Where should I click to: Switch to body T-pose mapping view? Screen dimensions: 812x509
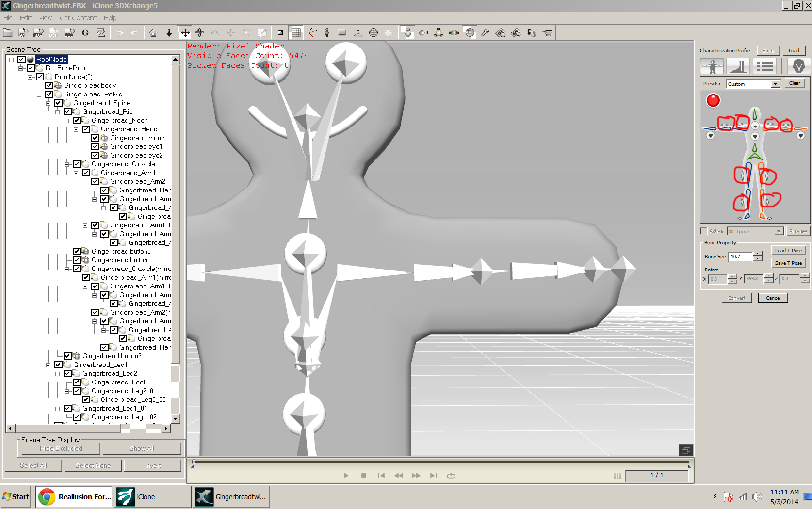coord(712,66)
